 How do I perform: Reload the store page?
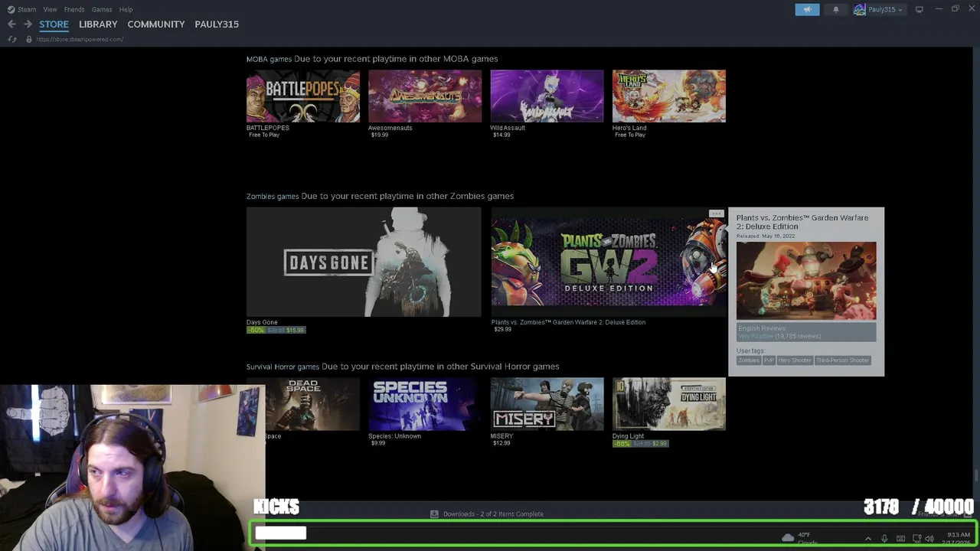[12, 39]
